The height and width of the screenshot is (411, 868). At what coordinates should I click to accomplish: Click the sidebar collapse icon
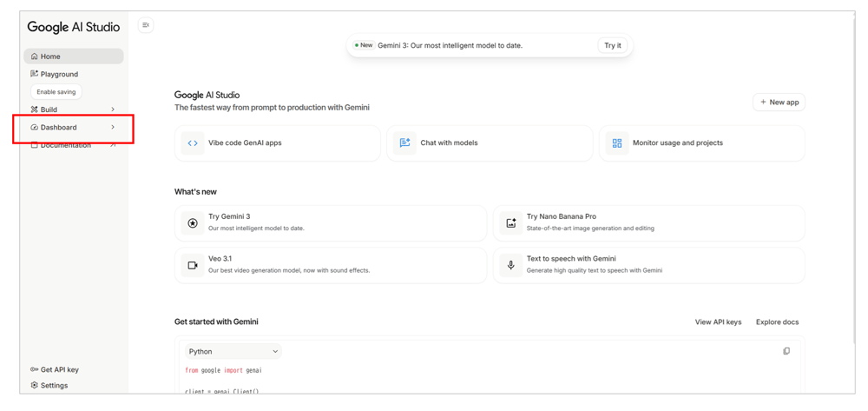coord(146,25)
